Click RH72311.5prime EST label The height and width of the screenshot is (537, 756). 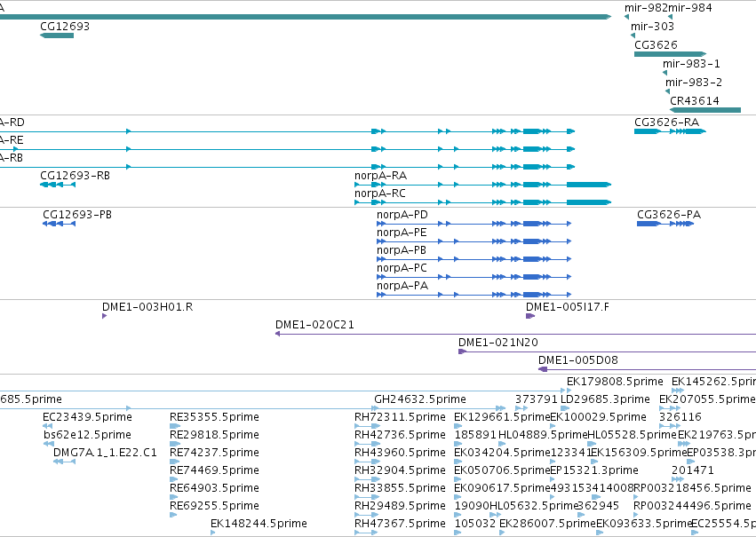click(400, 417)
